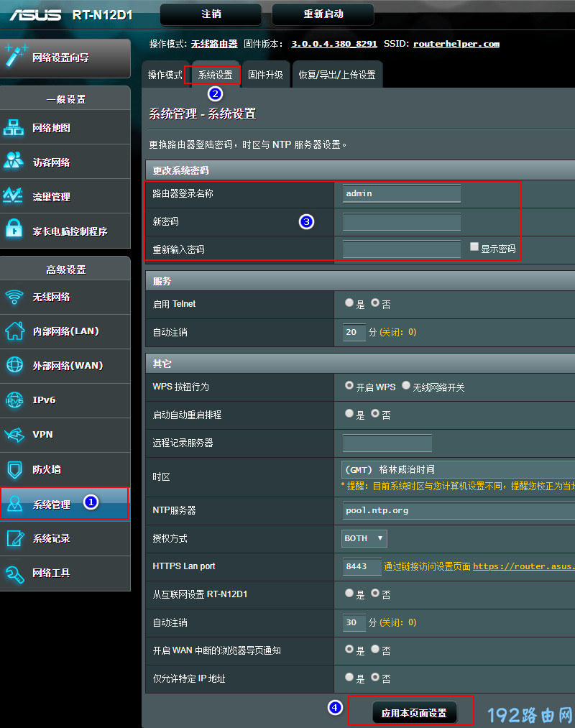575x728 pixels.
Task: Select 是 radio for 启用 Telnet
Action: coord(350,303)
